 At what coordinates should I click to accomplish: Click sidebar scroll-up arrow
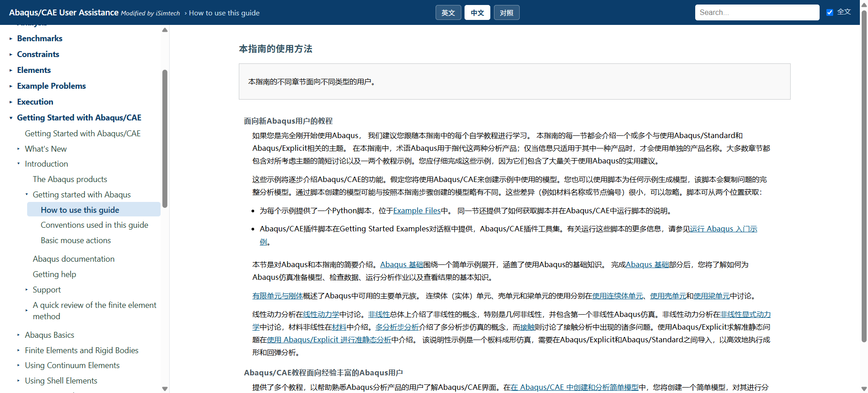pos(165,30)
